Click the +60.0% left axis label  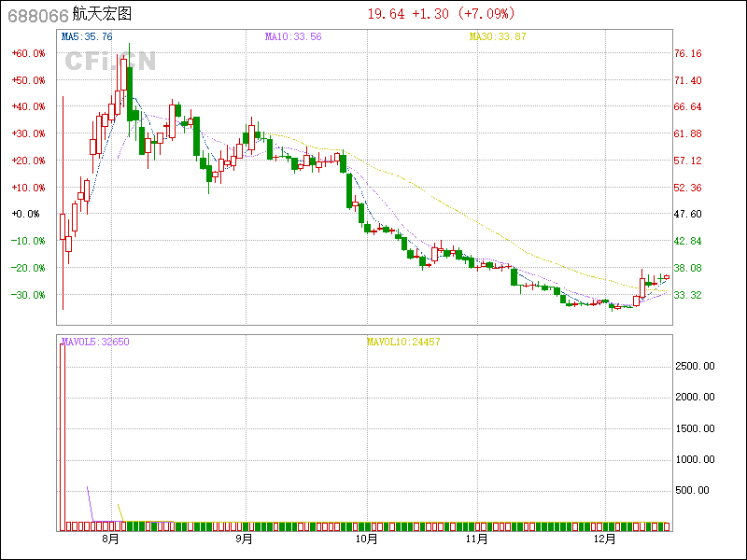tap(28, 53)
